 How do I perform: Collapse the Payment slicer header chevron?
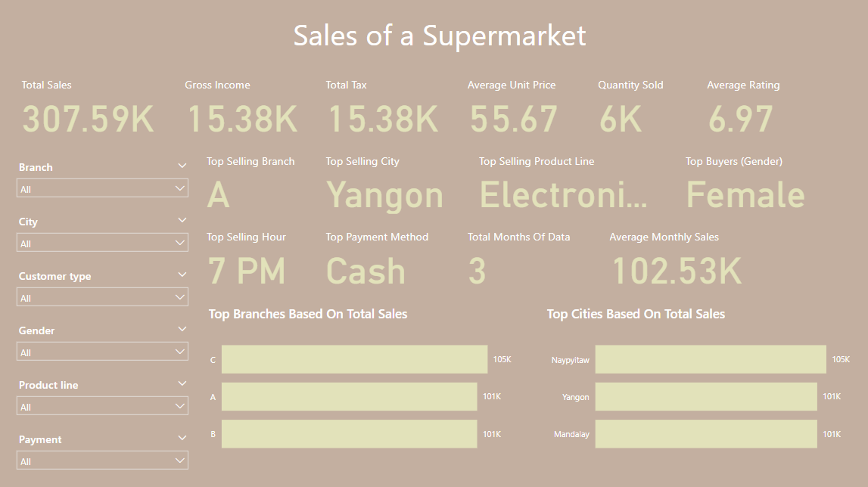[182, 437]
